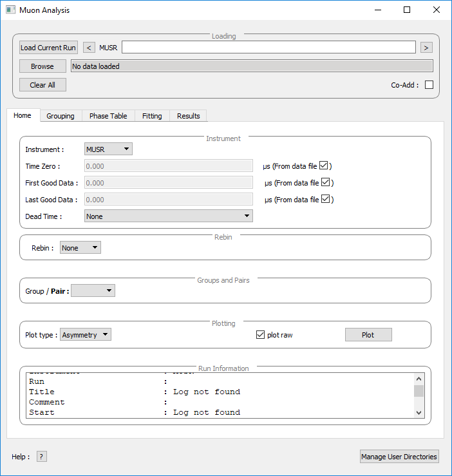Click the previous run arrow button
This screenshot has height=476, width=452.
[89, 48]
